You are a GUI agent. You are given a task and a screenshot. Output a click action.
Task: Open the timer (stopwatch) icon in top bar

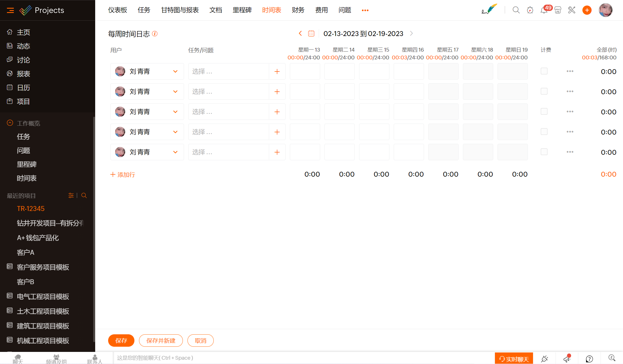pos(530,10)
